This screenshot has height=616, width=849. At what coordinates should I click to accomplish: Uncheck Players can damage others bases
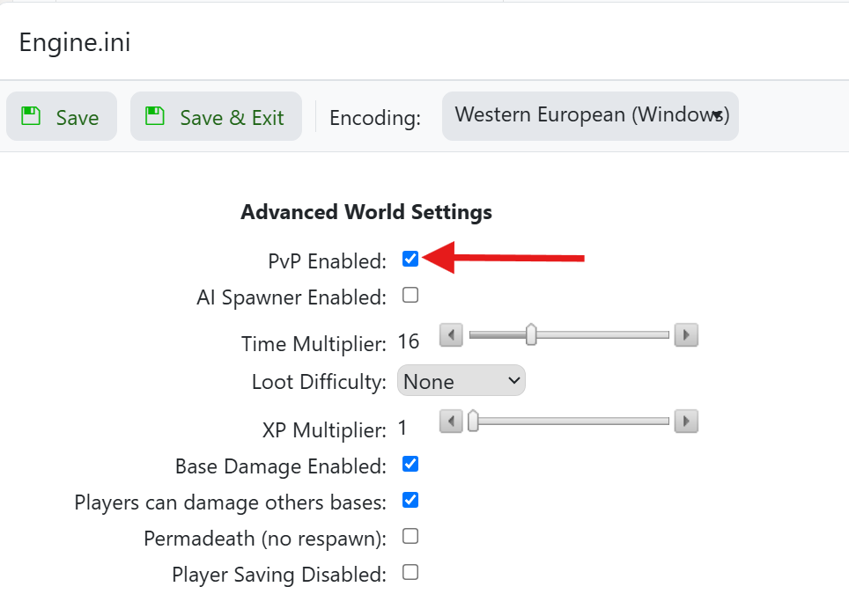click(x=410, y=500)
